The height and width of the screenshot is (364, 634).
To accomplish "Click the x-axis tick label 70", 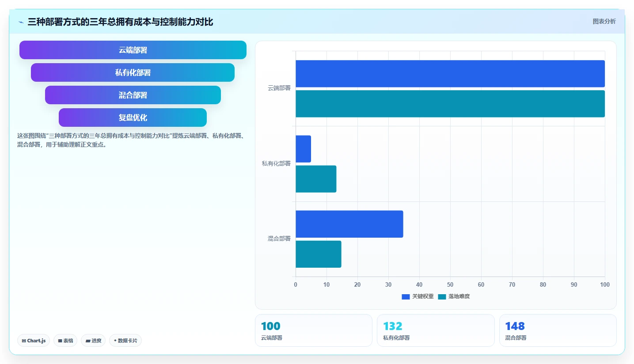I will click(512, 285).
